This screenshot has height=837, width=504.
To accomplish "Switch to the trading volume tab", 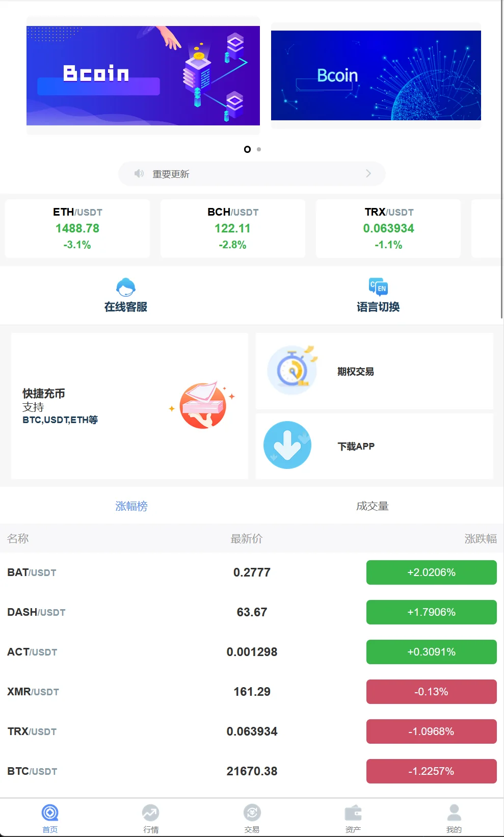I will pyautogui.click(x=372, y=506).
